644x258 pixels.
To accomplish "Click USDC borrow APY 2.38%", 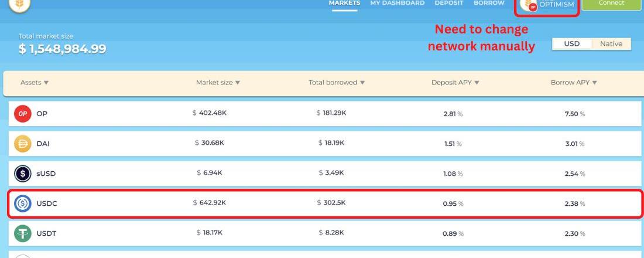I will (x=575, y=203).
